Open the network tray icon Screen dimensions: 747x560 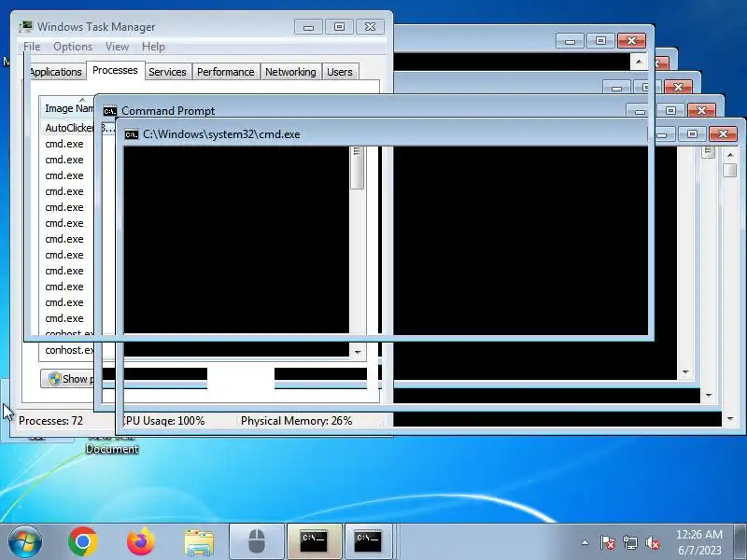(x=629, y=542)
